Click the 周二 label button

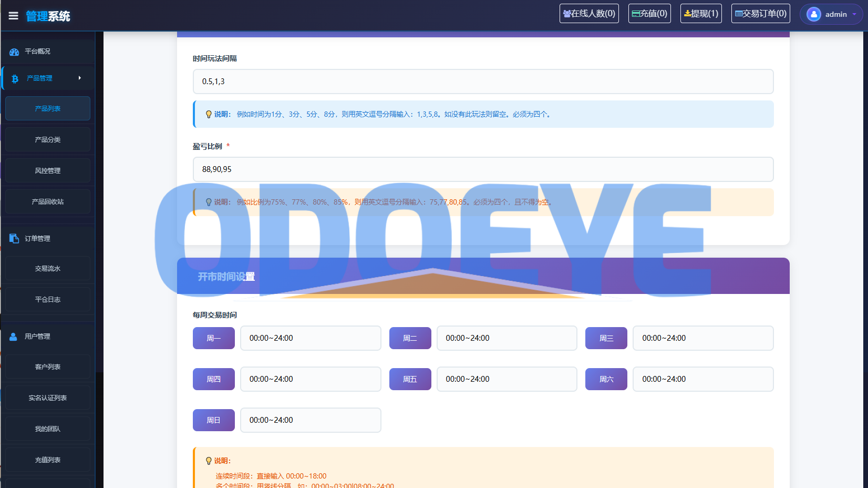tap(410, 338)
